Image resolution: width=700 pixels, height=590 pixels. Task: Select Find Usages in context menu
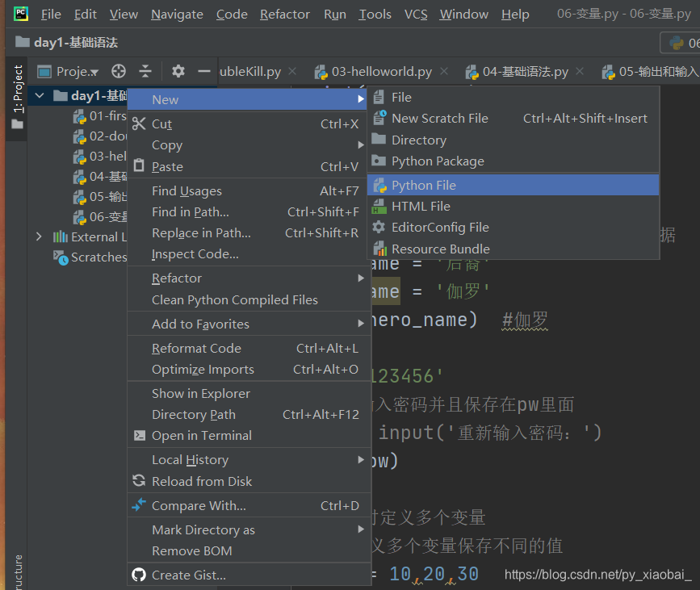[249, 191]
